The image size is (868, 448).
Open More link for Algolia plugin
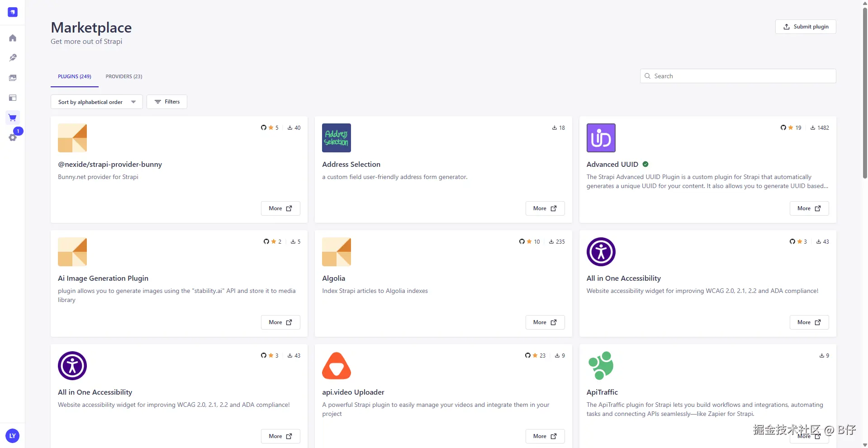(545, 322)
